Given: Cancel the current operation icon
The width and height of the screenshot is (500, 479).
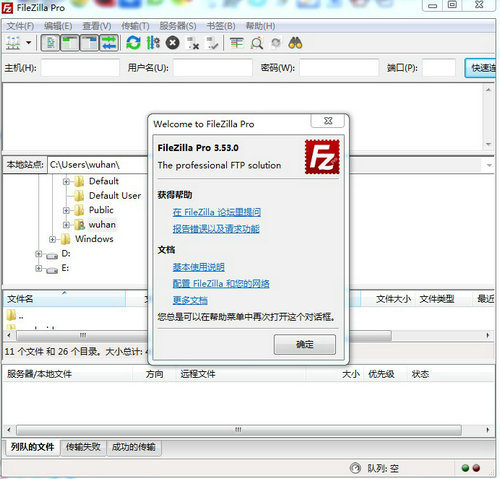Looking at the screenshot, I should tap(173, 43).
